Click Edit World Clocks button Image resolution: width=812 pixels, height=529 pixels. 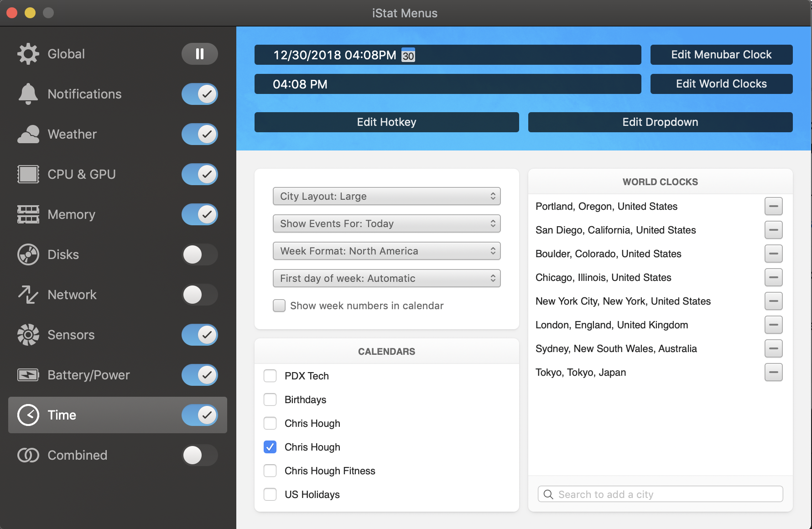click(x=721, y=84)
